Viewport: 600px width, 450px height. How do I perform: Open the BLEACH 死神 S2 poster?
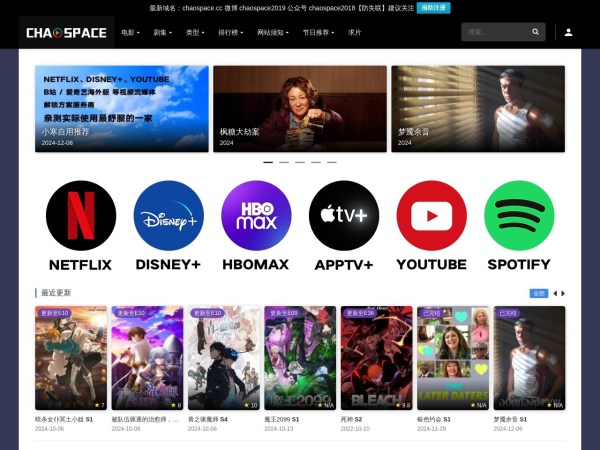[376, 358]
